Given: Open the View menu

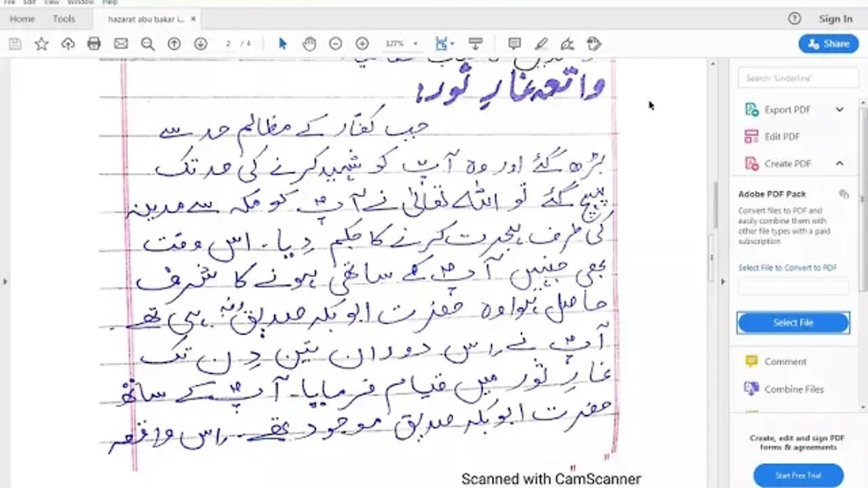Looking at the screenshot, I should tap(51, 3).
